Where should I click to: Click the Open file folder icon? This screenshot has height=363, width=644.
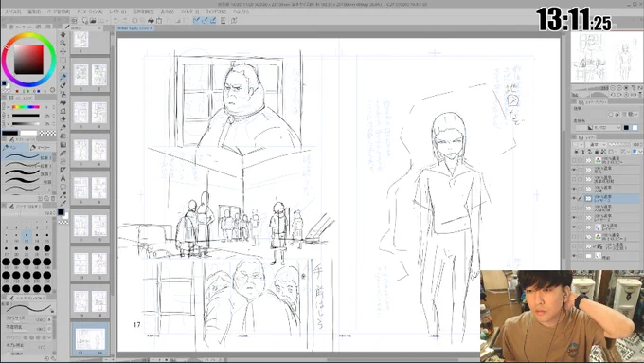point(93,20)
